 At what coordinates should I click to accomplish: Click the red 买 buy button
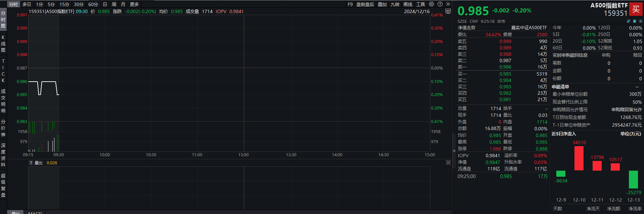(636, 9)
